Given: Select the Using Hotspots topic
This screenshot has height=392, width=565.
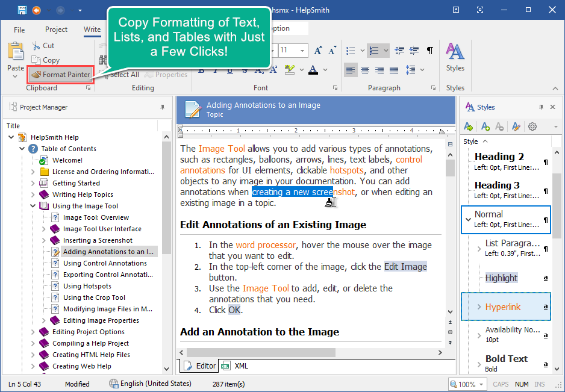Looking at the screenshot, I should (87, 286).
